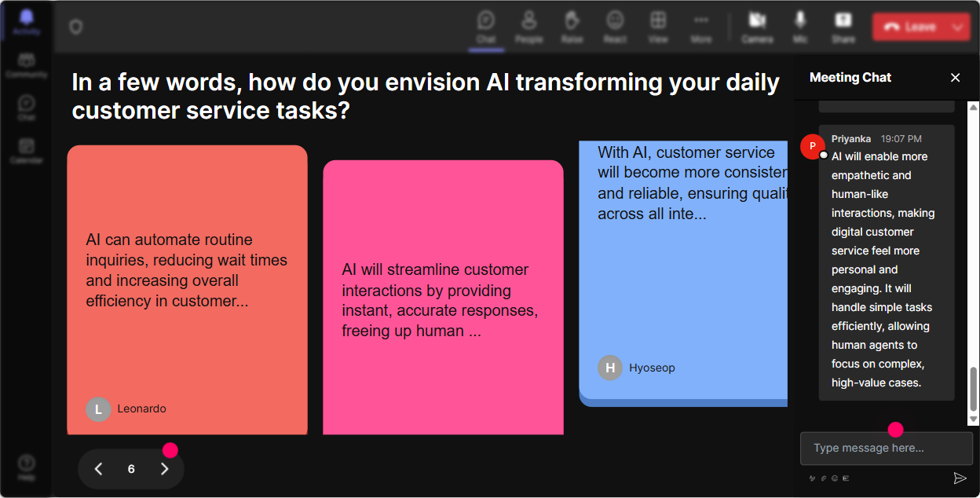Start sharing with the Share button
The image size is (980, 498).
tap(843, 27)
